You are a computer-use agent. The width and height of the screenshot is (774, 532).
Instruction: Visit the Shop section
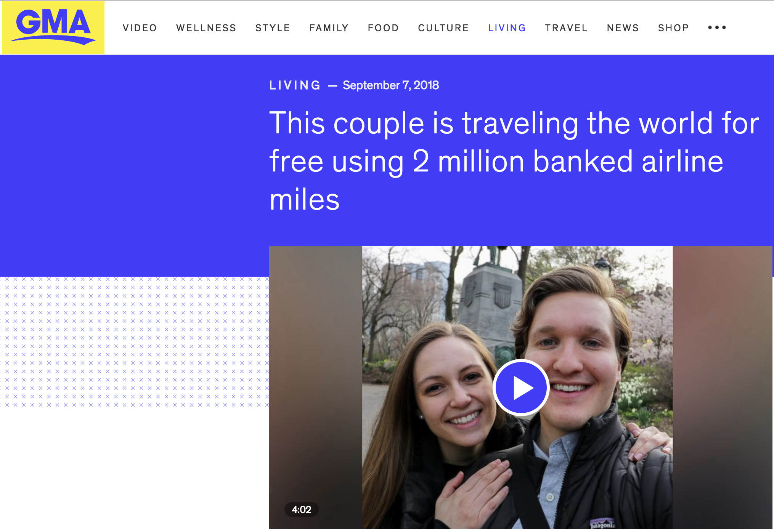[674, 28]
